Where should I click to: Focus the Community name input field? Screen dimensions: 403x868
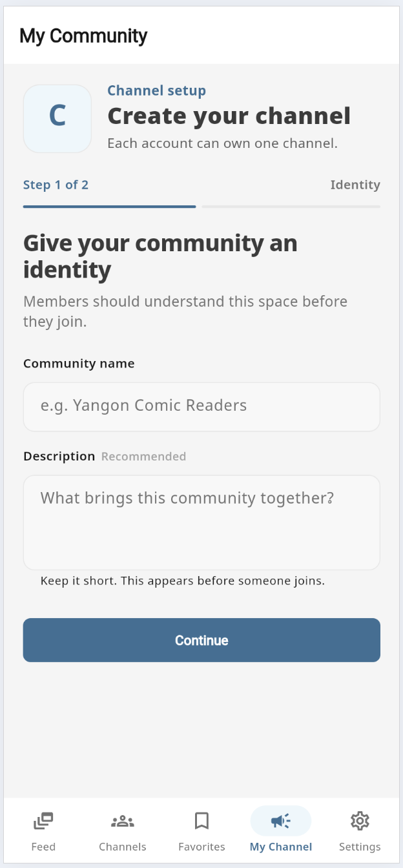201,406
